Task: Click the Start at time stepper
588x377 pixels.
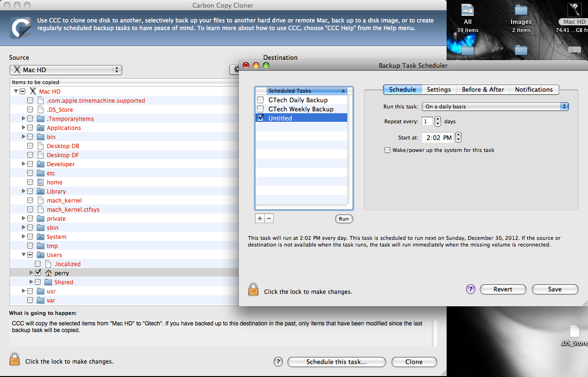Action: 459,137
